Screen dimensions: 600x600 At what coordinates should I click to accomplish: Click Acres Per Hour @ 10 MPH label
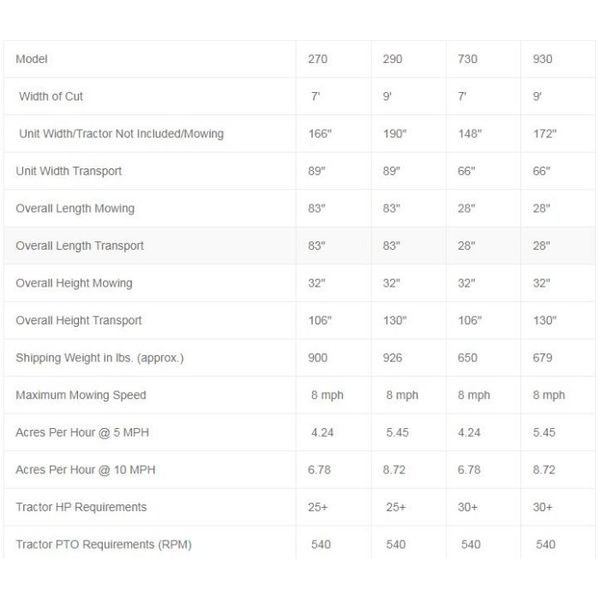click(85, 470)
